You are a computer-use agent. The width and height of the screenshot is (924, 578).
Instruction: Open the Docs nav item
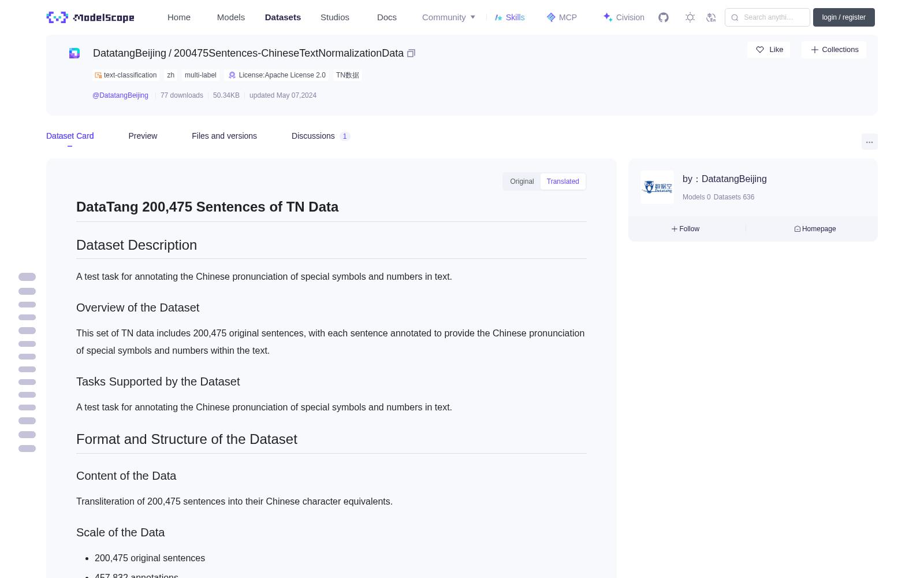point(387,17)
